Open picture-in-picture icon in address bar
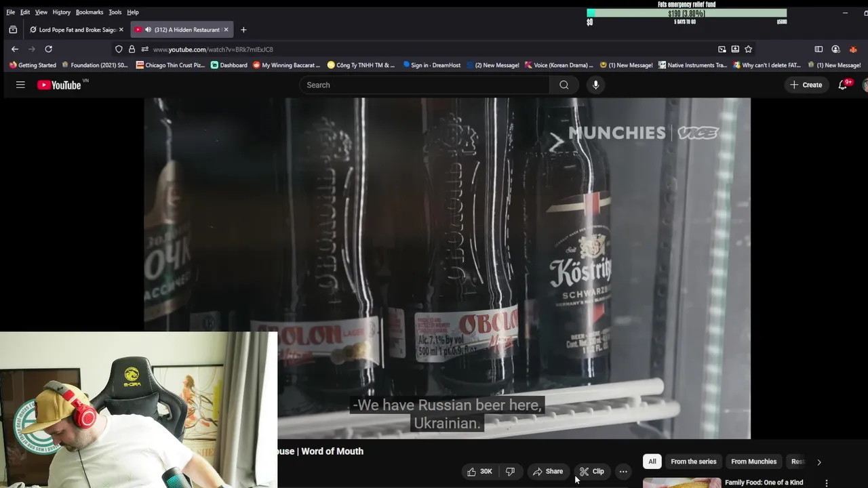Screen dimensions: 868x488 tap(722, 49)
